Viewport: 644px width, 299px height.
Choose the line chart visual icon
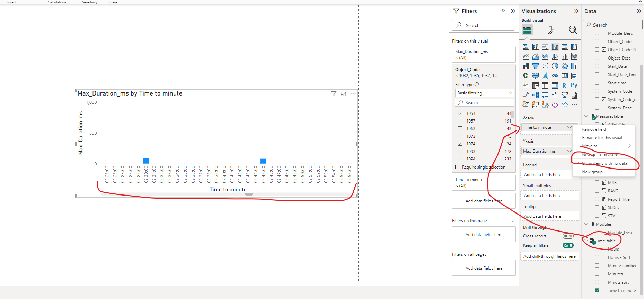pyautogui.click(x=526, y=56)
